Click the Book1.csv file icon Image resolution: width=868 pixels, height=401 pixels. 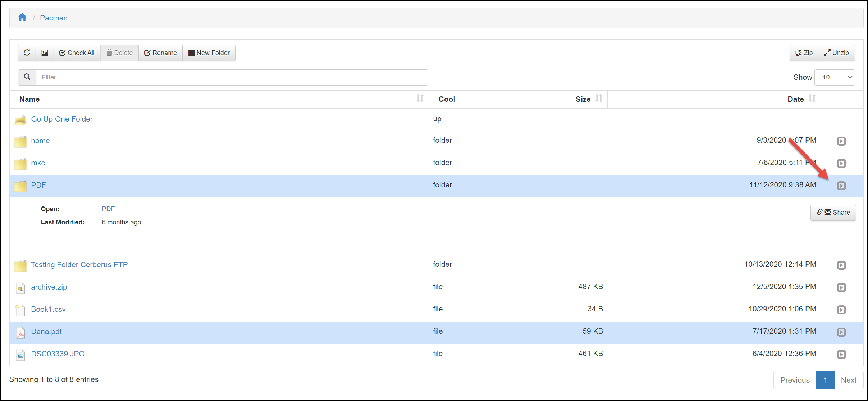[20, 310]
